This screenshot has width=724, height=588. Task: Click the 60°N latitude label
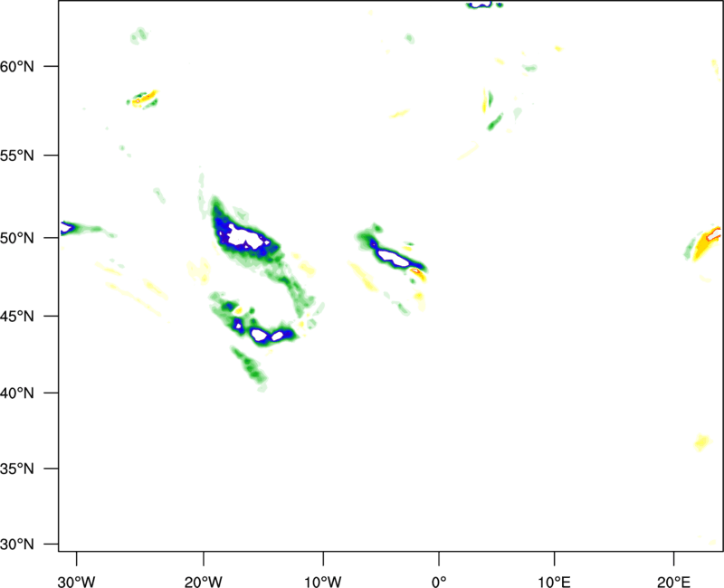[17, 66]
